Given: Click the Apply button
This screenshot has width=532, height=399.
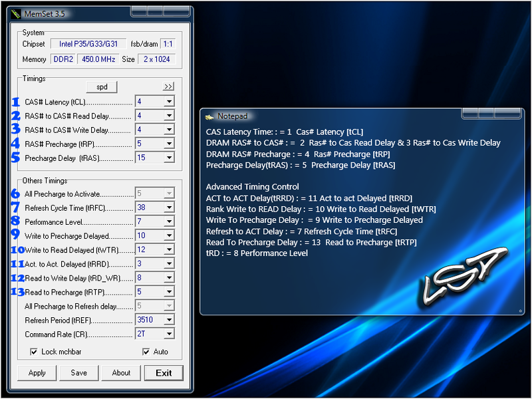Looking at the screenshot, I should 37,373.
